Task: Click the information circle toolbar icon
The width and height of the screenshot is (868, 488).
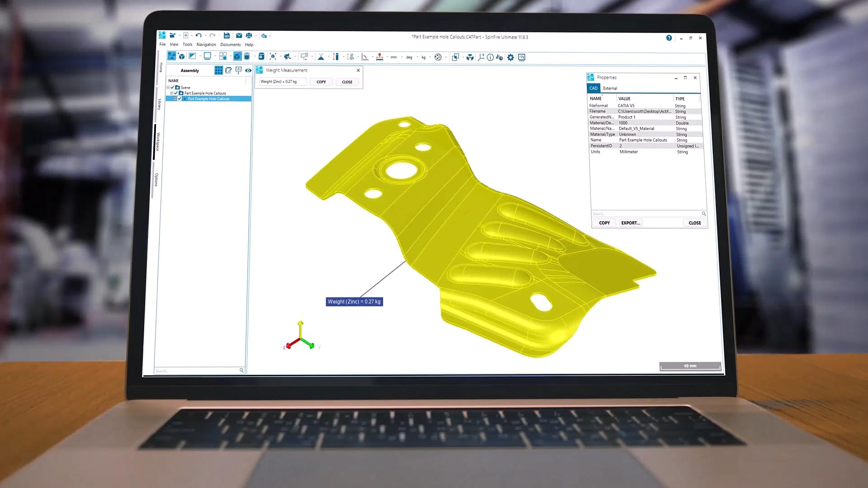Action: tap(490, 57)
